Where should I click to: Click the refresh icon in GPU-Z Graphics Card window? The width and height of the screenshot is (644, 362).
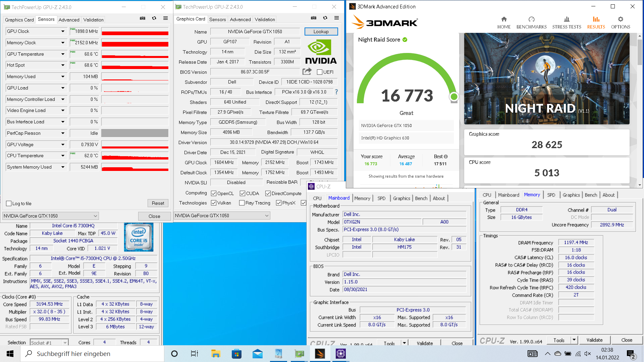point(325,18)
